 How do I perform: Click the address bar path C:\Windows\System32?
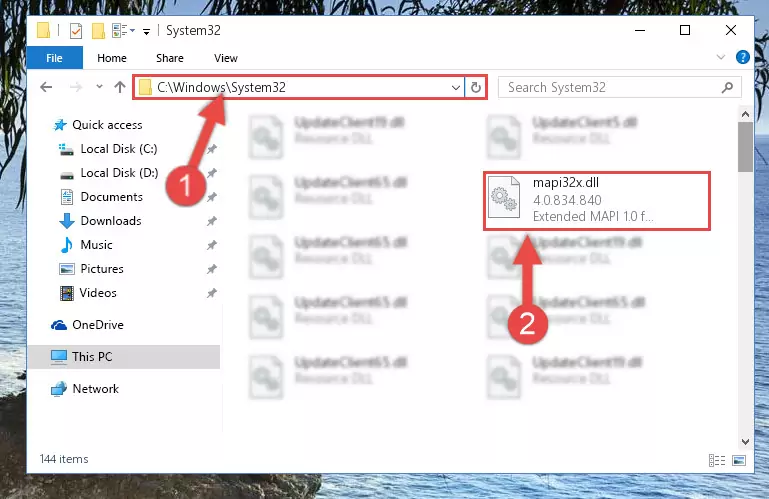[221, 87]
